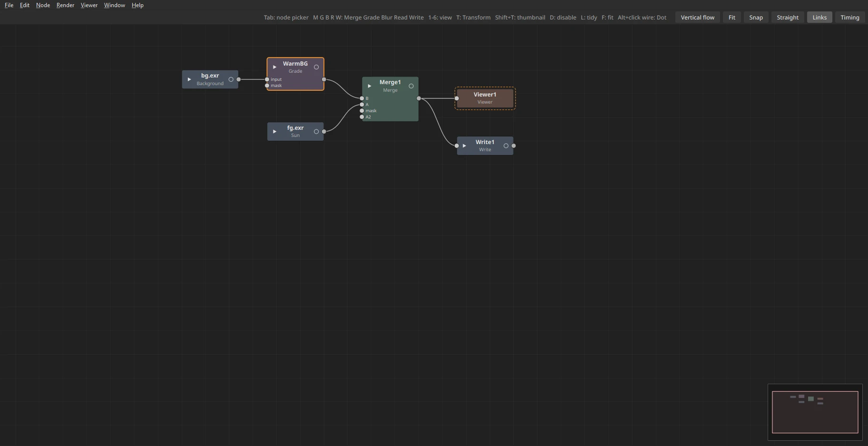Open the Node menu
Screen dimensions: 868x446
43,5
